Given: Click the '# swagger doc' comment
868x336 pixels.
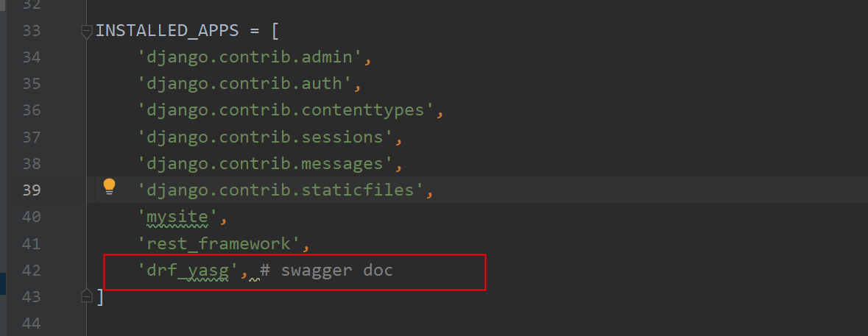Looking at the screenshot, I should [x=326, y=270].
